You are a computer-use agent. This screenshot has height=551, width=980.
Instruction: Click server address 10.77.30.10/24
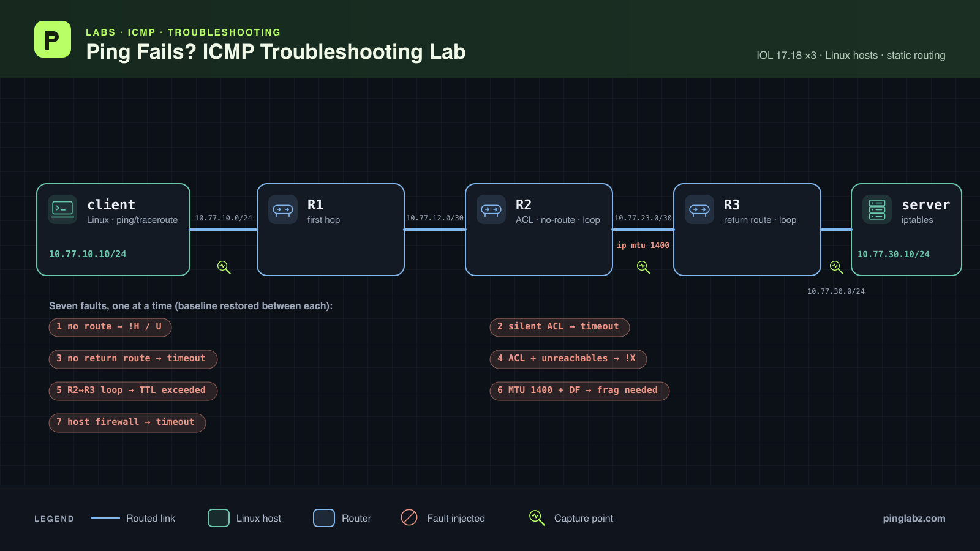[x=894, y=254]
